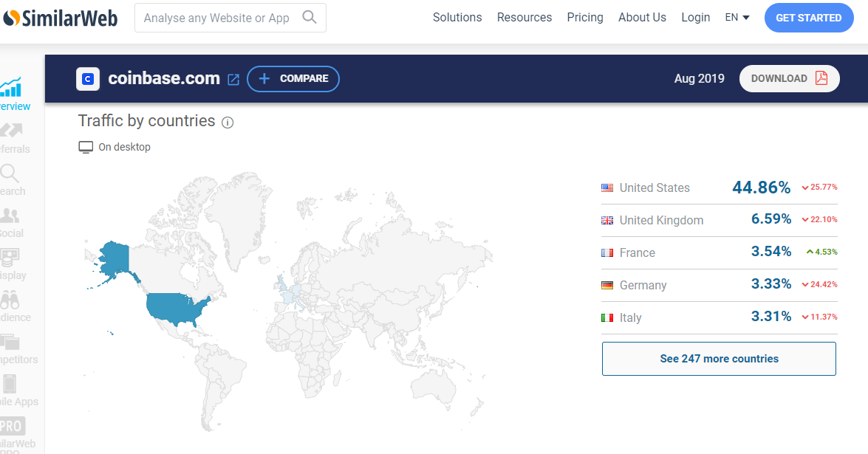Click the Germany flag icon
This screenshot has height=454, width=868.
coord(607,286)
